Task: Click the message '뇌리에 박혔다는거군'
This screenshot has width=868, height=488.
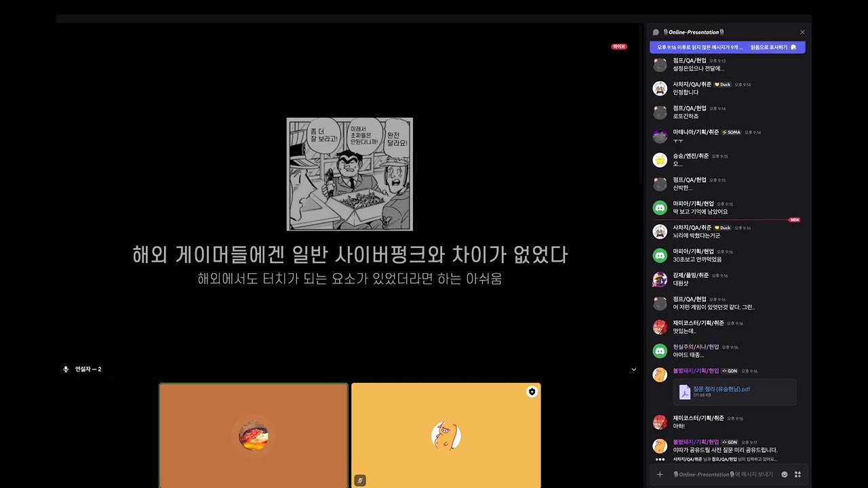Action: pyautogui.click(x=696, y=236)
